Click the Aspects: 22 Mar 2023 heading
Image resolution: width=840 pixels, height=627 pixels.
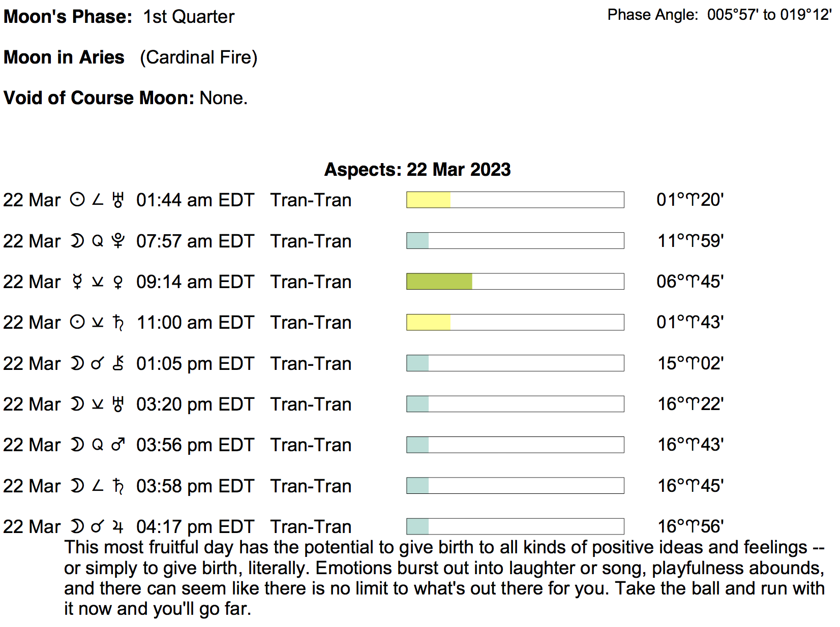[x=417, y=169]
